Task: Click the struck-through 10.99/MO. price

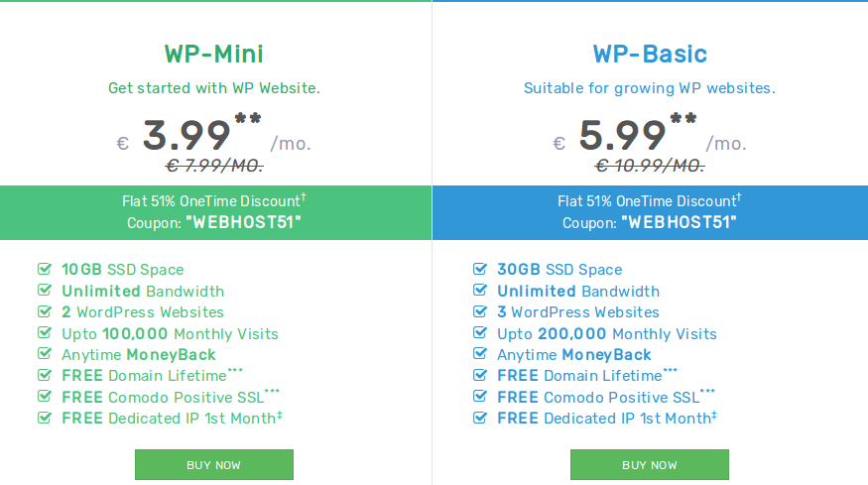Action: click(x=650, y=166)
